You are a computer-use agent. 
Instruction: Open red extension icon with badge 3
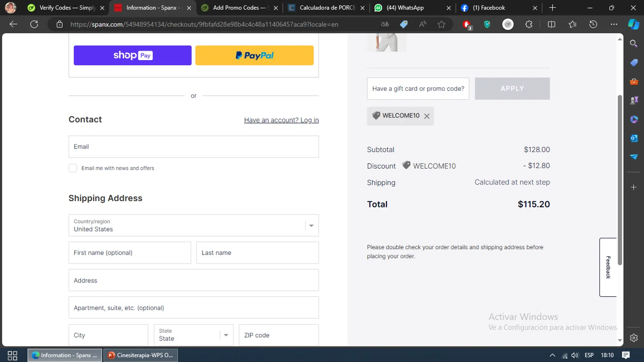coord(467,25)
